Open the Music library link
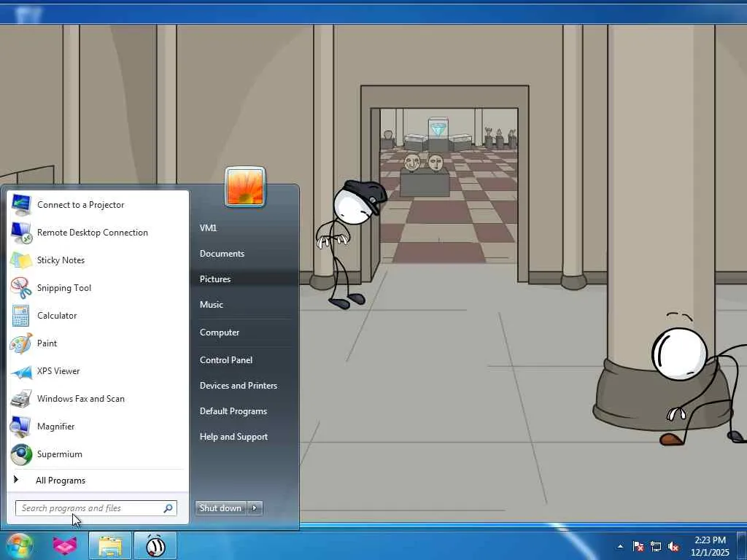Screen dimensions: 747x560 tap(212, 305)
